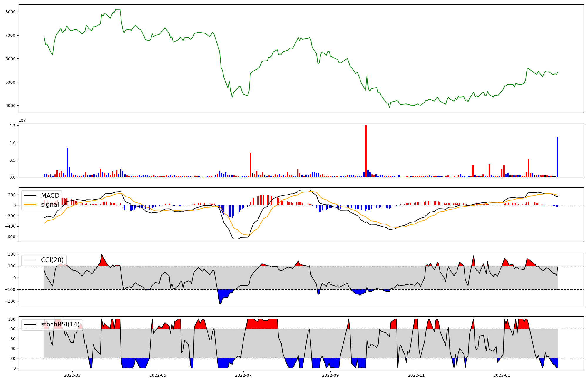Click the orange signal legend entry
This screenshot has height=382, width=588.
click(50, 205)
